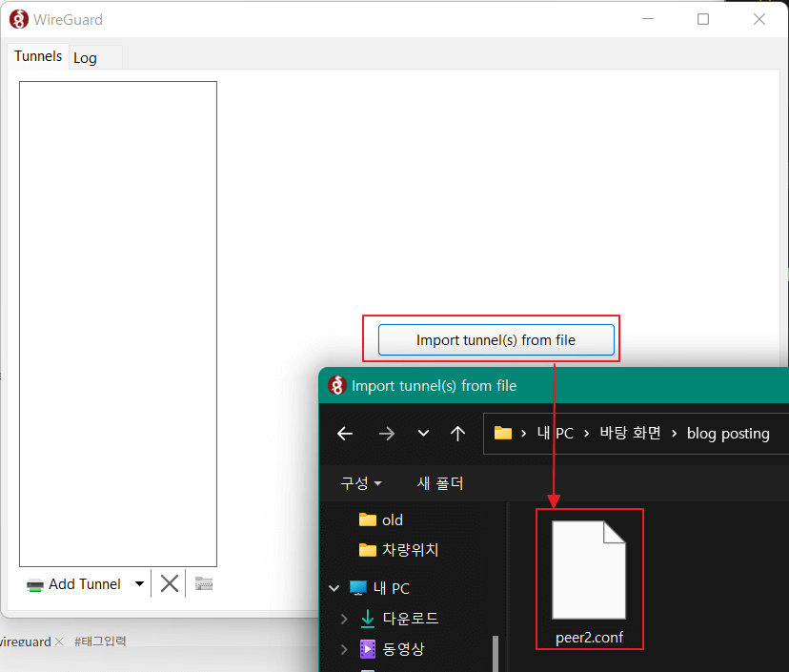Select the peer2.conf file thumbnail
The width and height of the screenshot is (789, 672).
[x=589, y=570]
